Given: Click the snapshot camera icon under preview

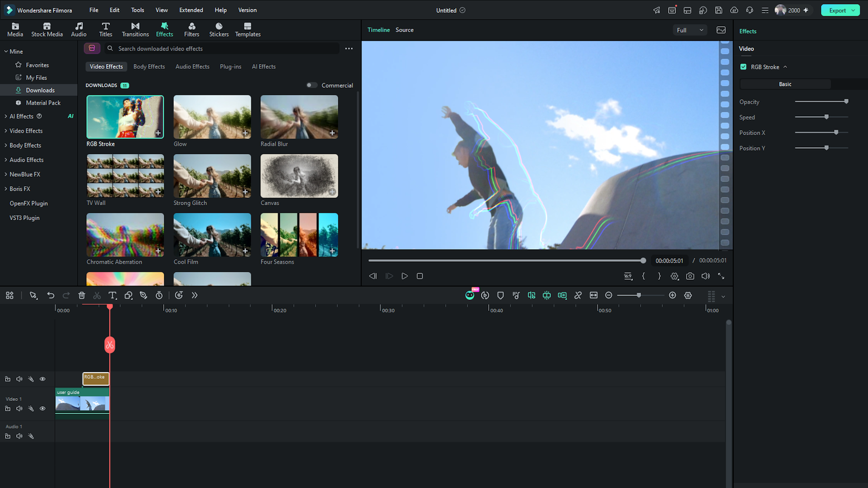Looking at the screenshot, I should click(x=690, y=276).
